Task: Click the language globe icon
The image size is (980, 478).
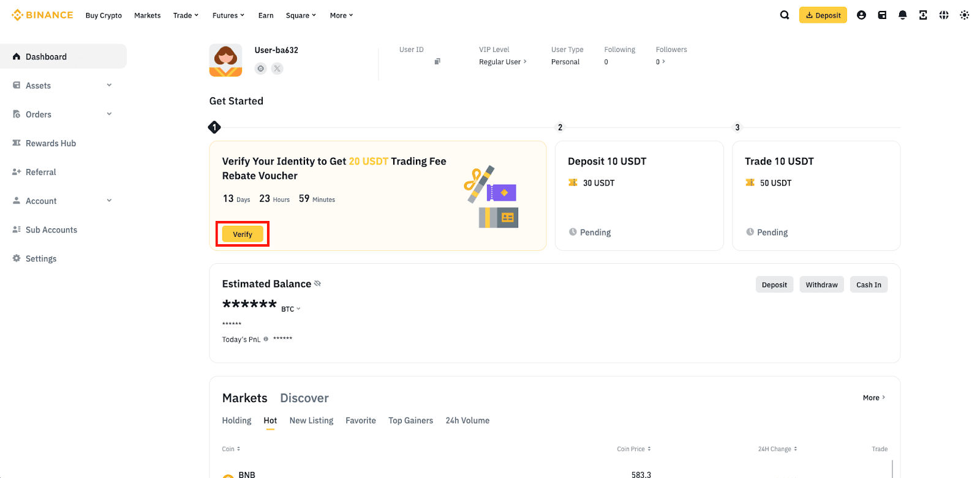Action: [x=944, y=15]
